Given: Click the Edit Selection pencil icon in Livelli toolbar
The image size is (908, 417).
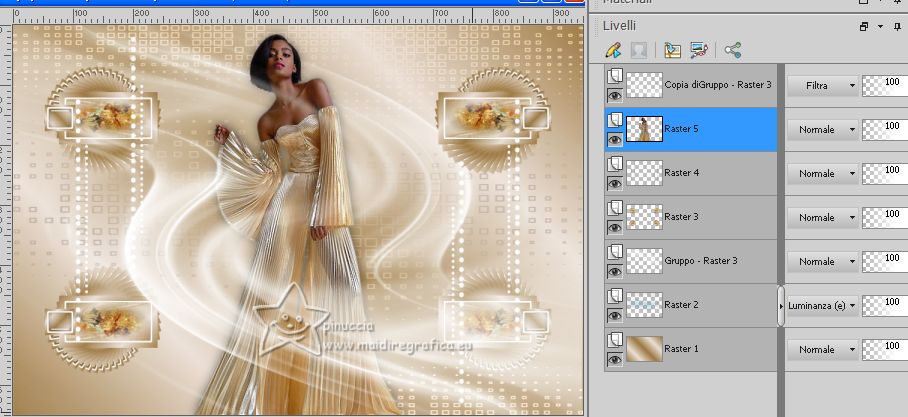Looking at the screenshot, I should point(613,50).
